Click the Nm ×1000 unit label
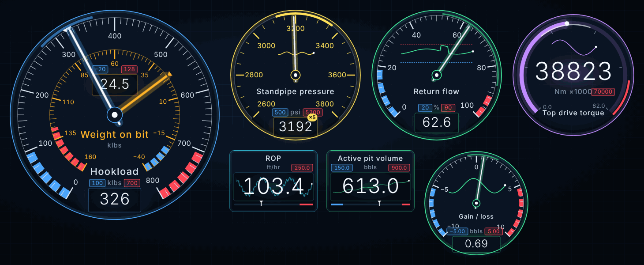Image resolution: width=644 pixels, height=265 pixels. pos(572,92)
